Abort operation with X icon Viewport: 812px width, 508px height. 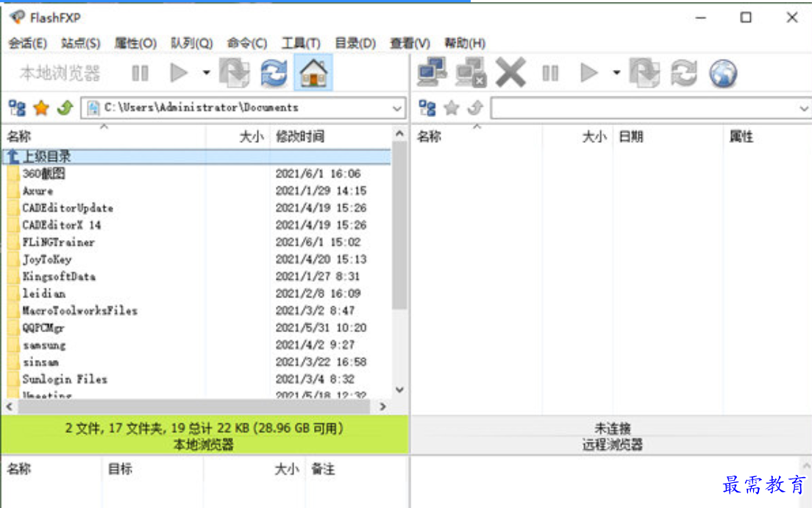[x=510, y=72]
